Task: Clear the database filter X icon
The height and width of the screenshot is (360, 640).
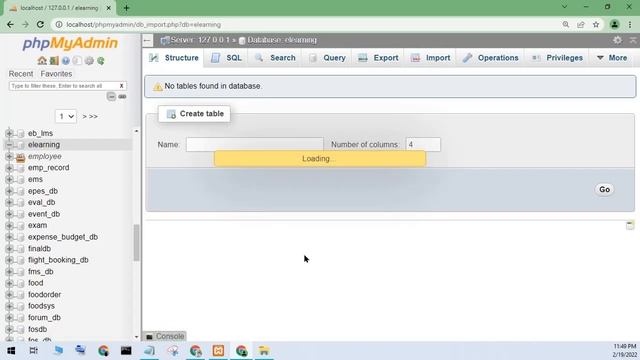Action: click(x=121, y=86)
